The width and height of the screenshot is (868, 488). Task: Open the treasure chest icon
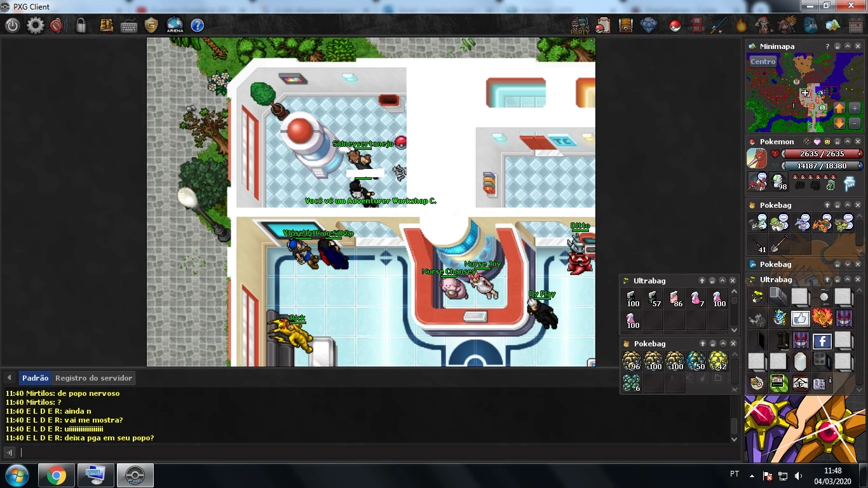[x=626, y=25]
